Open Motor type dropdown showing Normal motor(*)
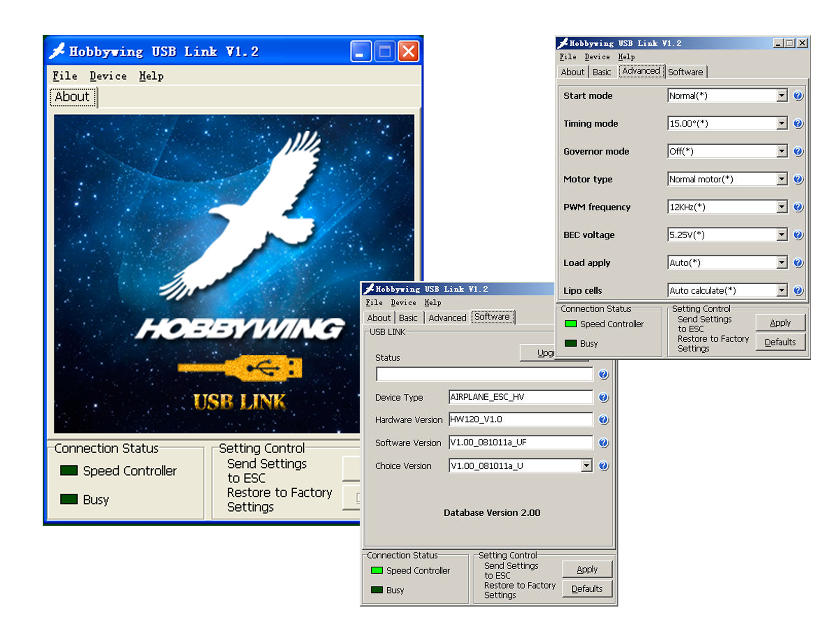Screen dimensions: 834x644 tap(727, 179)
